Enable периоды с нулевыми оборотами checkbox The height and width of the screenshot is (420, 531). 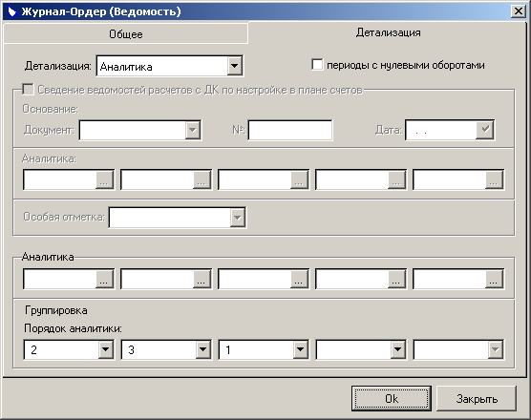(x=317, y=64)
